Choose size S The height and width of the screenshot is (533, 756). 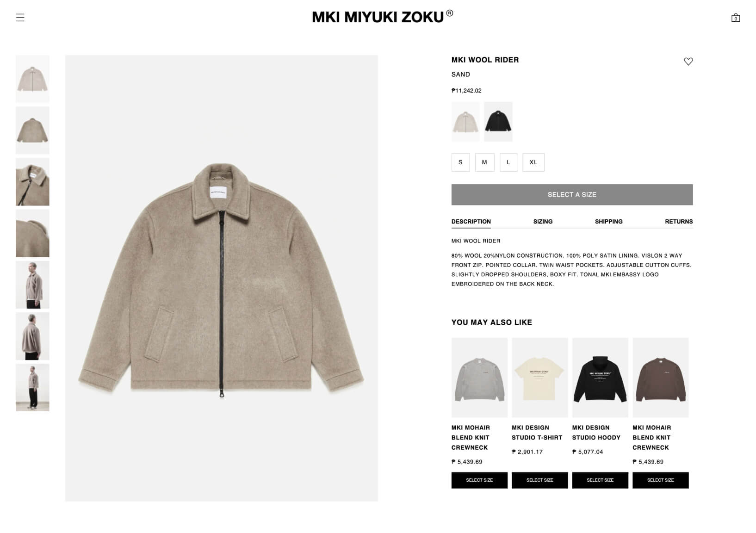[460, 162]
